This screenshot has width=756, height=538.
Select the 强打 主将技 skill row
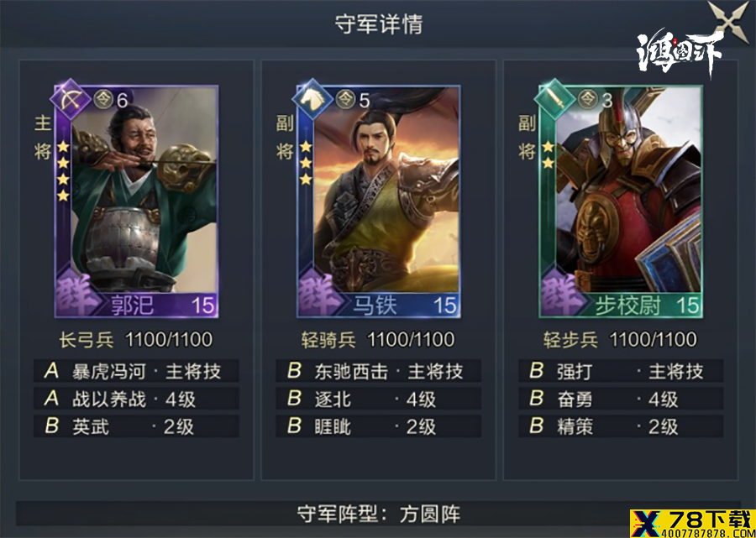(x=621, y=371)
